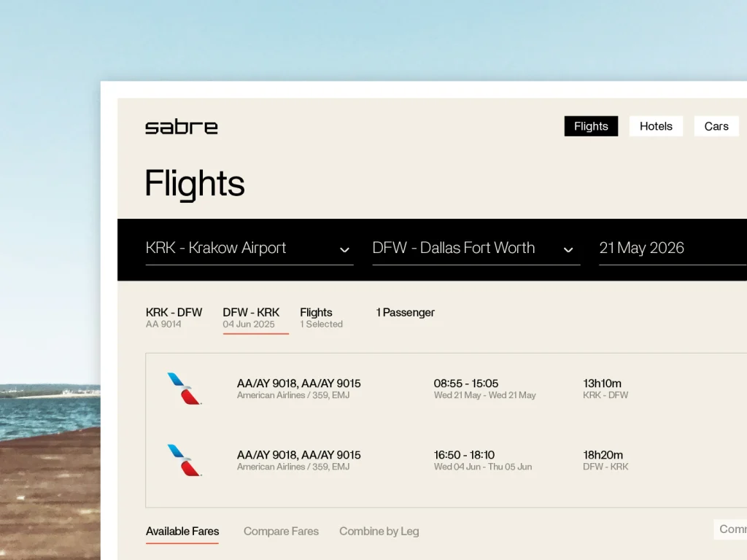
Task: Open the Cars section
Action: coord(716,126)
